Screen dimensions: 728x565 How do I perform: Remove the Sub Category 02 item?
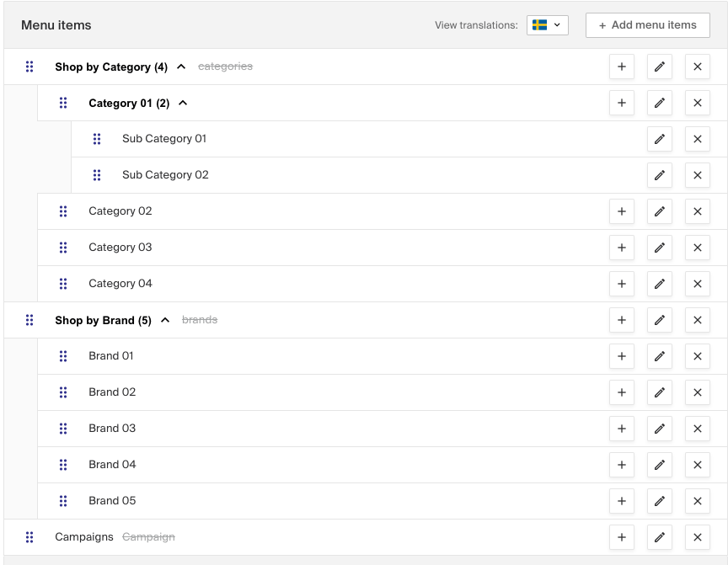(x=697, y=175)
